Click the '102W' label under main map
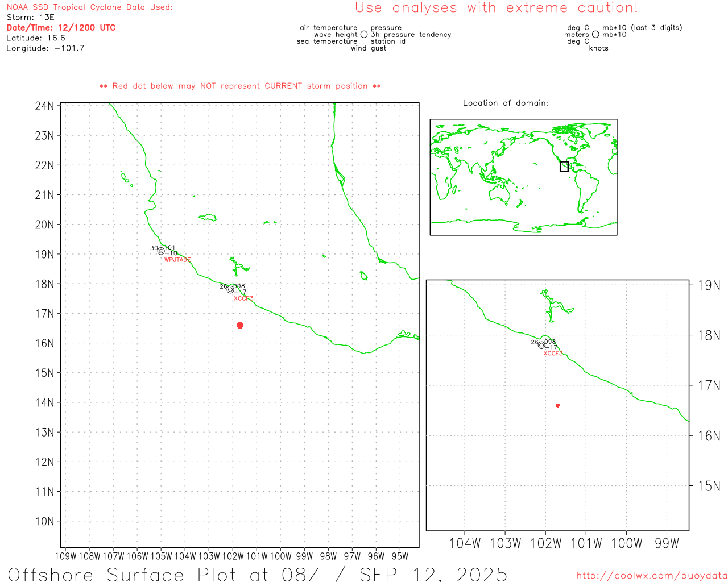728x582 pixels. click(x=233, y=556)
